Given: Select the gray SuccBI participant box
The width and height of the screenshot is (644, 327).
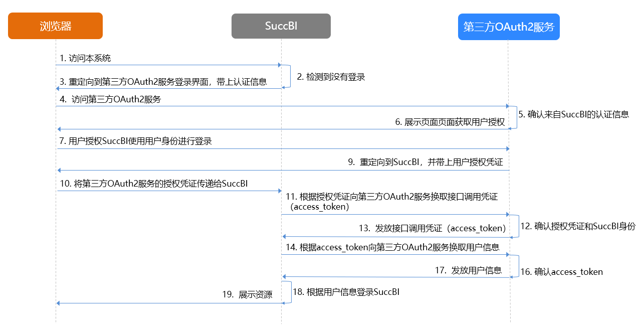Looking at the screenshot, I should 281,26.
